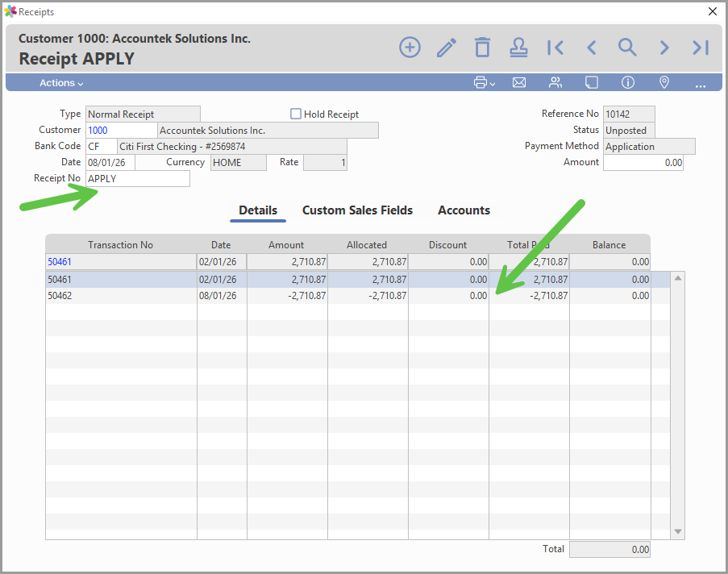
Task: Click the Balance column header
Action: click(x=609, y=245)
